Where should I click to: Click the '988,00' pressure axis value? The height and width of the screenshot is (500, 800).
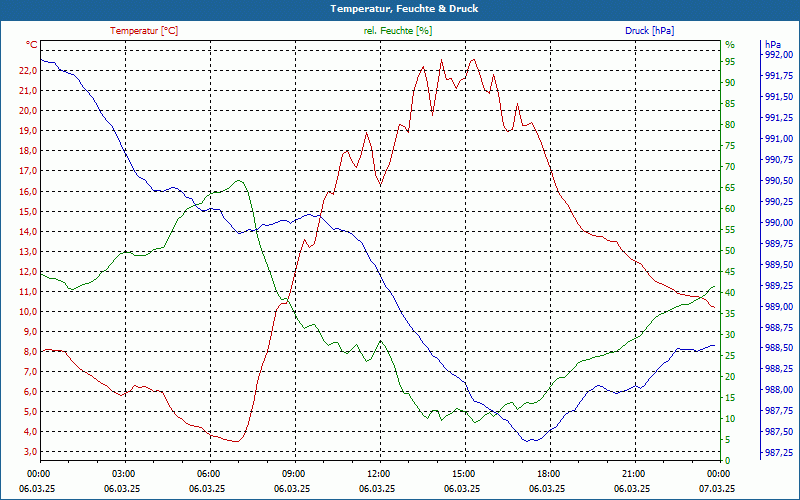779,390
